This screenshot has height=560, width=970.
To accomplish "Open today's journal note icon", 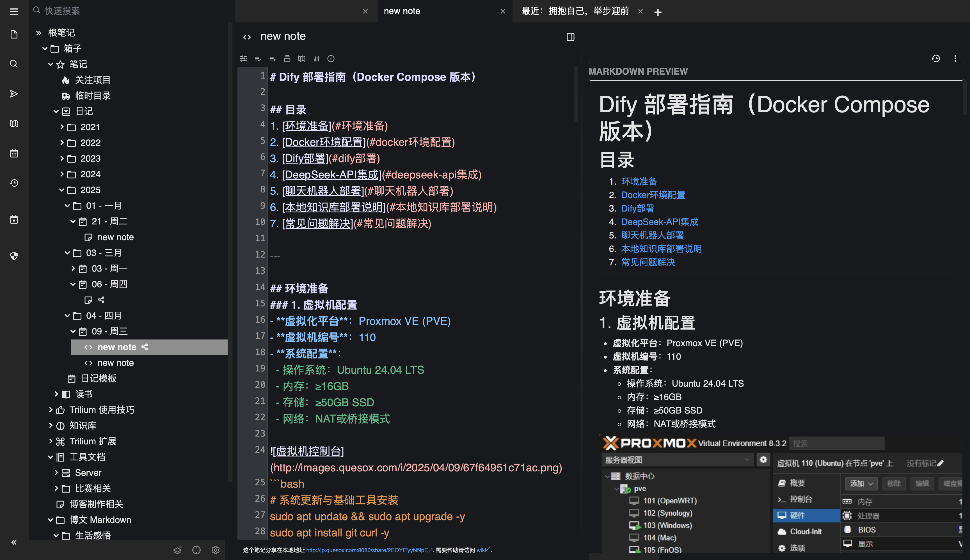I will click(x=14, y=220).
